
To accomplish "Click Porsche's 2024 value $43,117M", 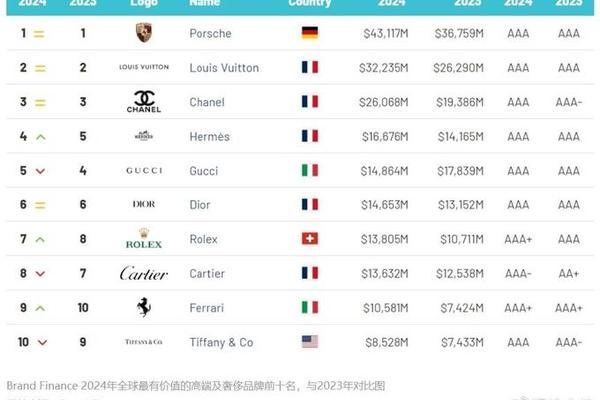I will click(386, 34).
